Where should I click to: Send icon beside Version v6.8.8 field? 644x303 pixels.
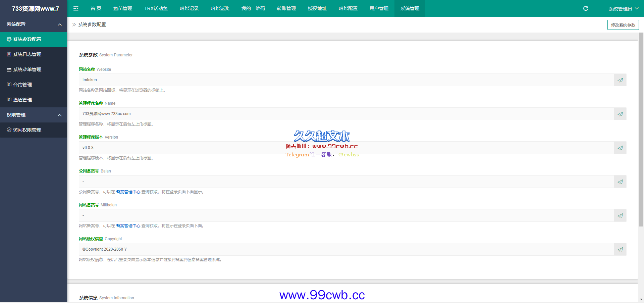click(x=620, y=148)
